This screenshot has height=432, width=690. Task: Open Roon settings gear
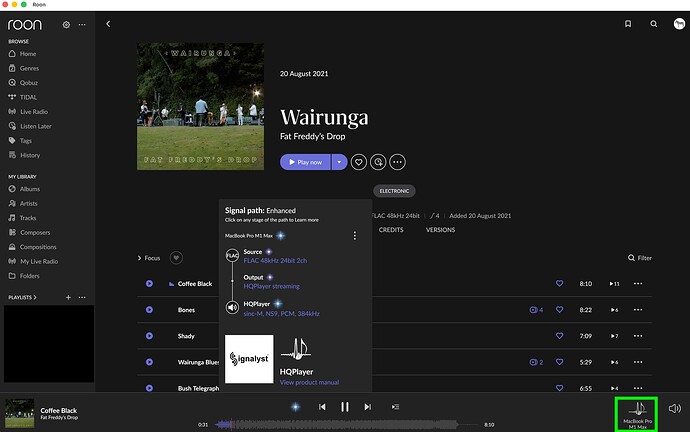pos(66,25)
